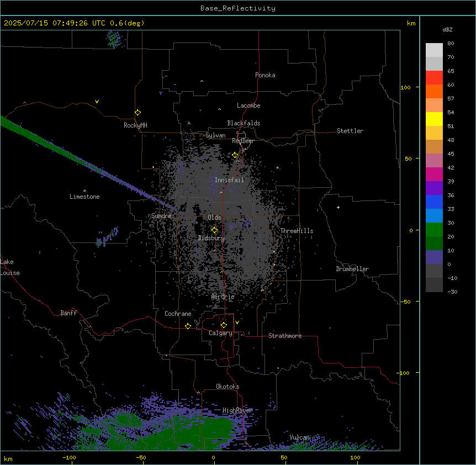Click the Innisfail label
Viewport: 476px width, 465px height.
tap(230, 180)
